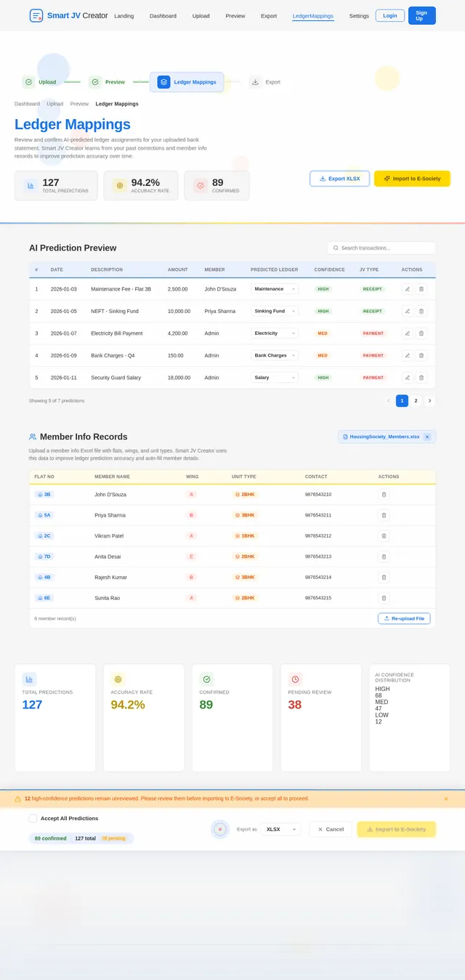The width and height of the screenshot is (465, 980).
Task: Click contact number 9876543212
Action: [x=318, y=535]
